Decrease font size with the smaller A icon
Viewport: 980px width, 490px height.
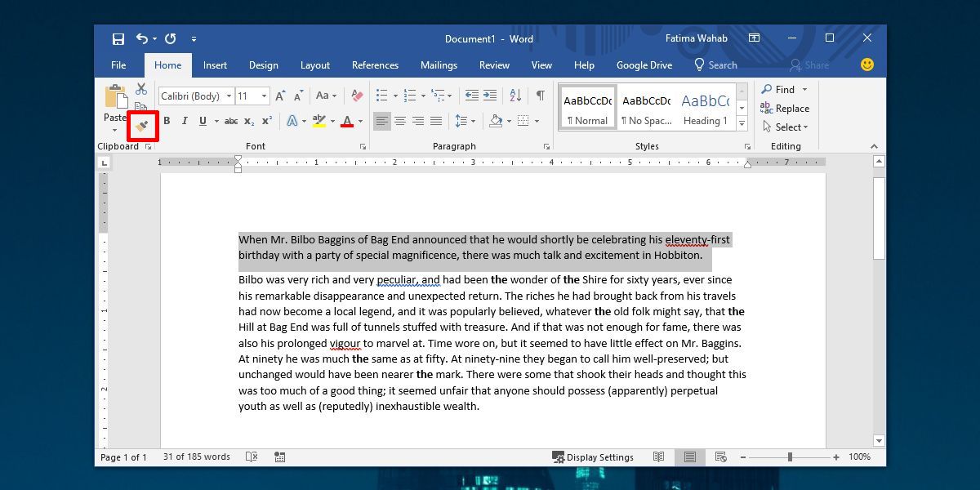300,96
